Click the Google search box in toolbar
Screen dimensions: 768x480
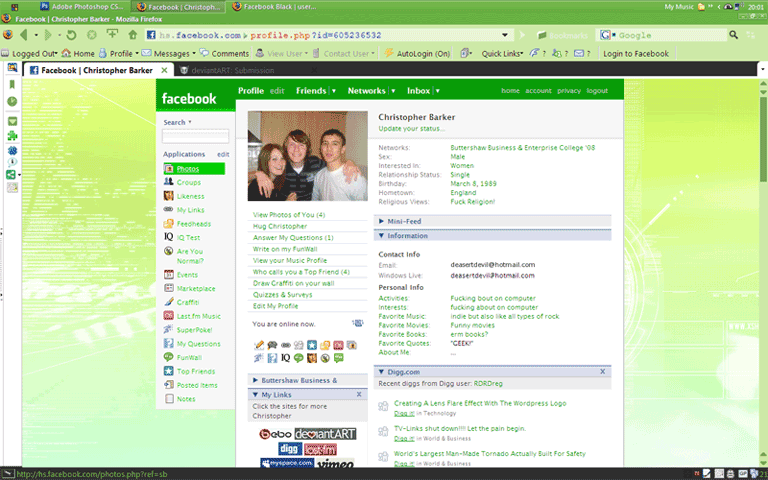click(670, 35)
